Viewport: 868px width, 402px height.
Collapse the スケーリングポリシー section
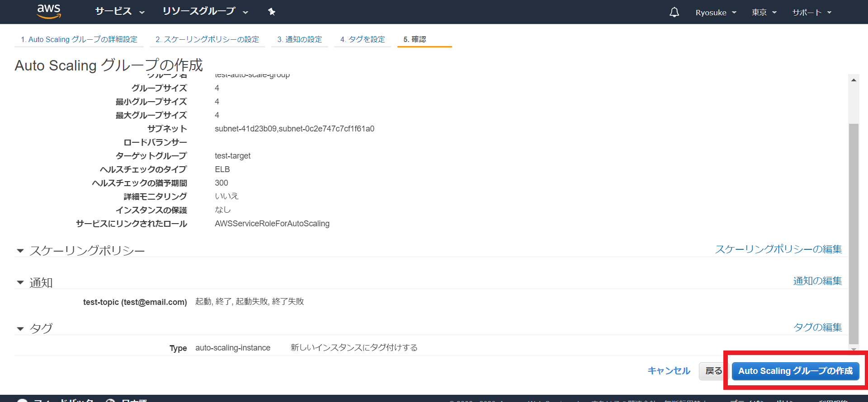click(20, 251)
